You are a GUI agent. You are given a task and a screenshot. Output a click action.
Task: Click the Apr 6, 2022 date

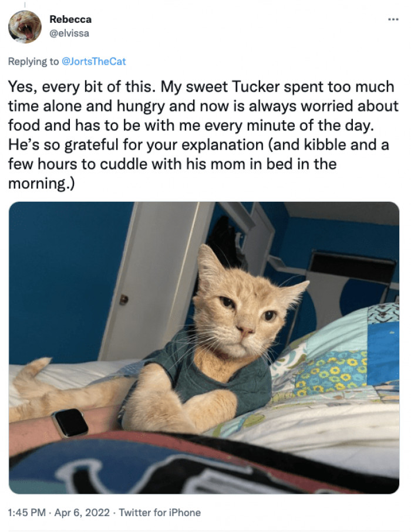coord(82,512)
